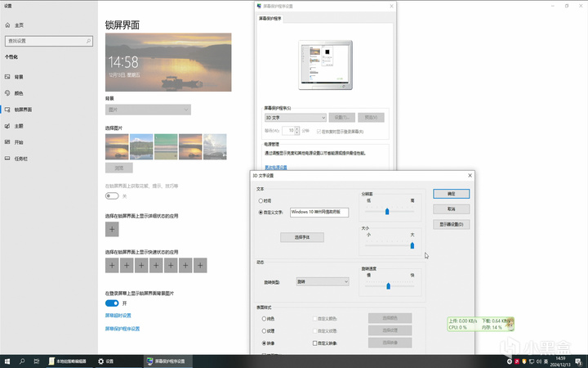Viewport: 588px width, 368px height.
Task: Click Browse (浏览) button under pictures
Action: [x=119, y=168]
